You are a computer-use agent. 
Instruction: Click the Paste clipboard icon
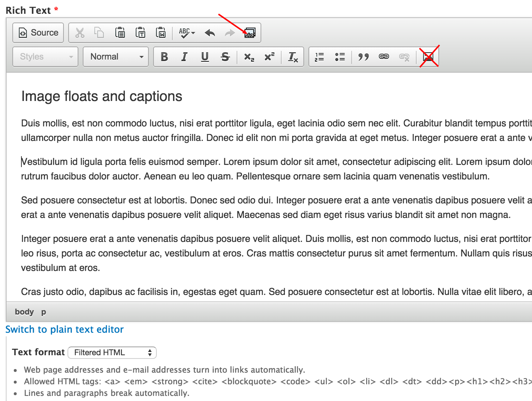click(120, 33)
